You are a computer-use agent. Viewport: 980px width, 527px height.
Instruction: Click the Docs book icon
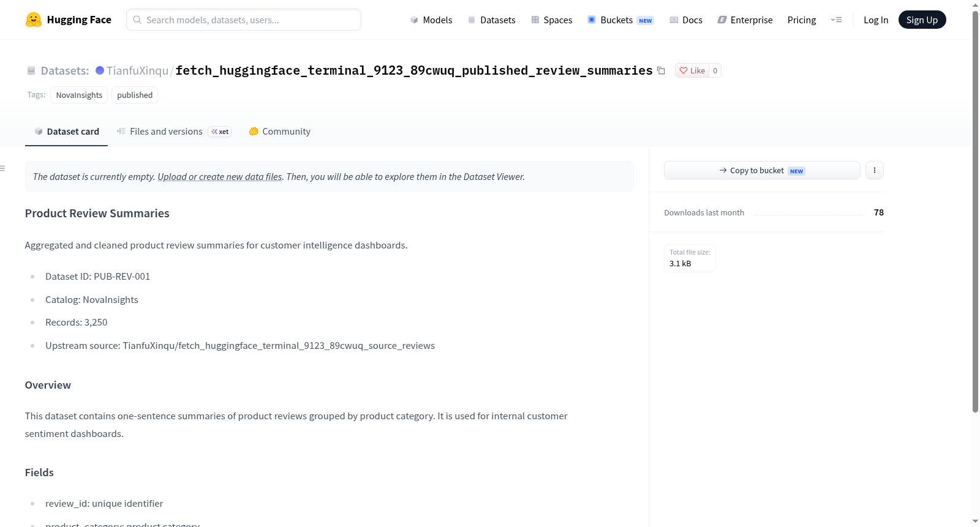[x=674, y=20]
